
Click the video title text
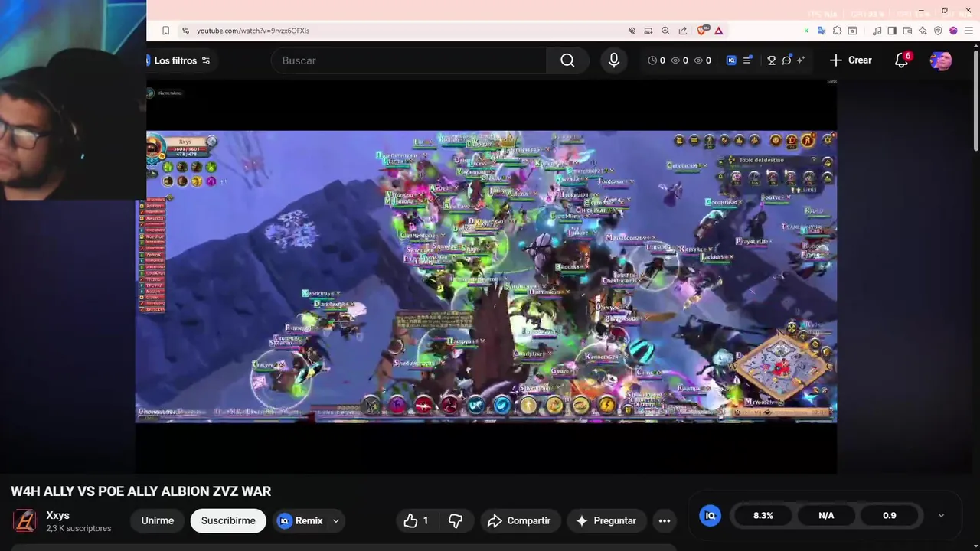point(141,491)
